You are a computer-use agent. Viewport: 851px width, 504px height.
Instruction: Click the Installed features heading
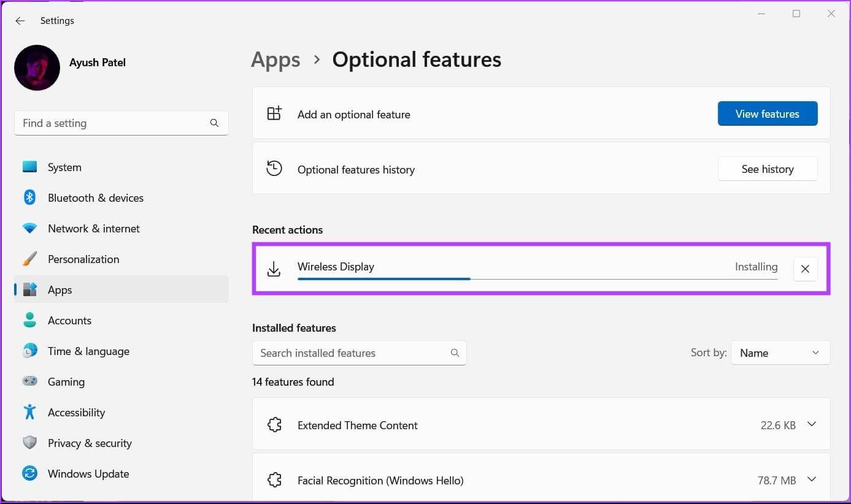click(x=294, y=328)
